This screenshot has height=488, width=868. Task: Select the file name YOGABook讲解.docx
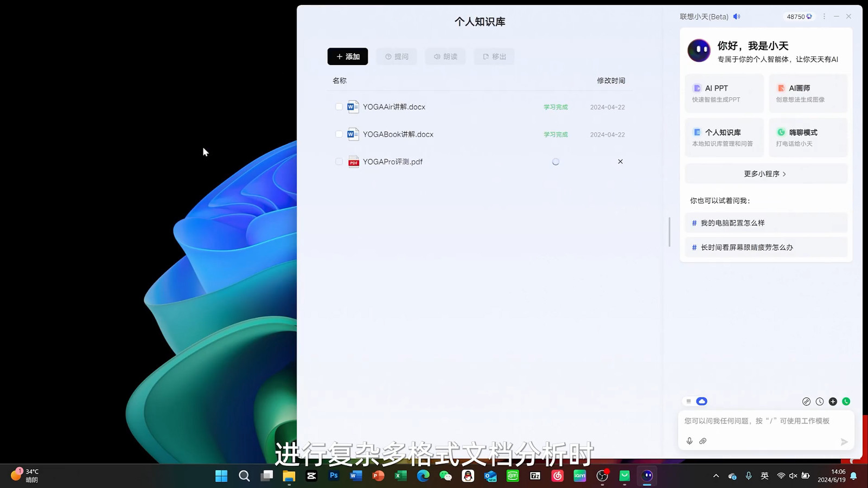pyautogui.click(x=398, y=134)
